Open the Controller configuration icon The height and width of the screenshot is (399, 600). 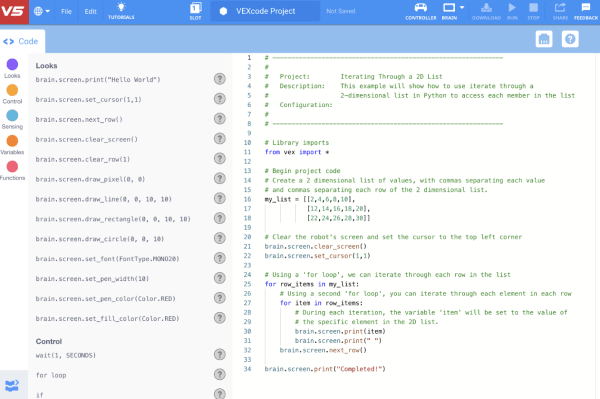coord(421,11)
